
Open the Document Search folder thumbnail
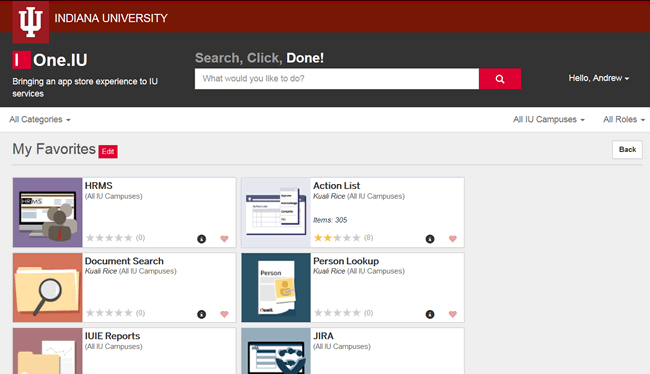point(48,288)
